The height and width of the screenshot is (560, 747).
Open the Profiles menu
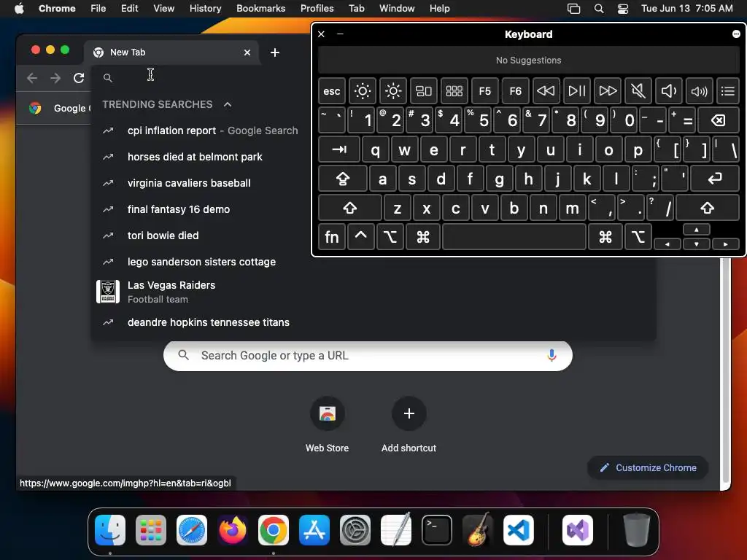point(317,8)
